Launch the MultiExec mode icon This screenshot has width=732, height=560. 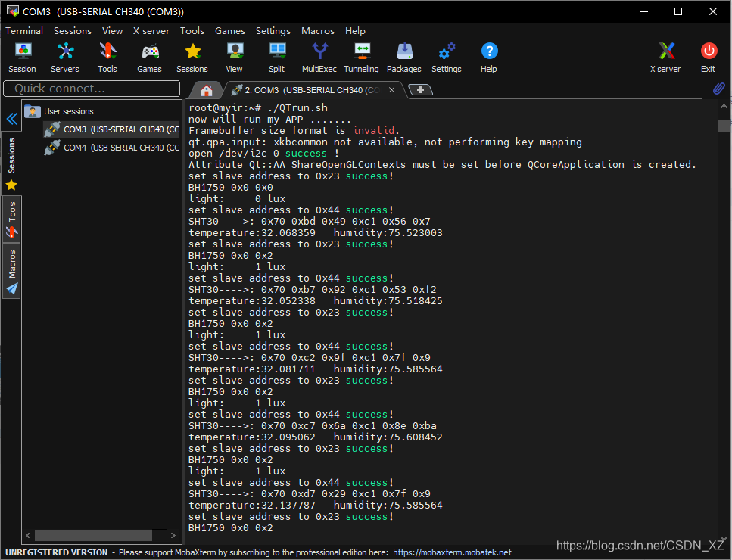coord(319,58)
